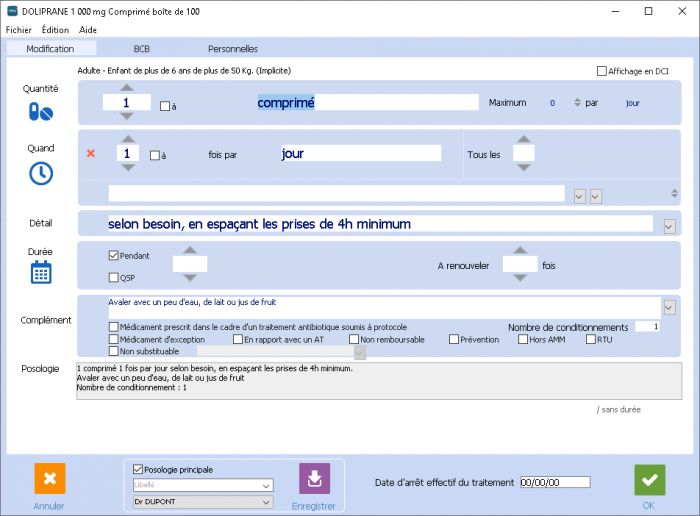The image size is (700, 516).
Task: Increase 'Tous les' interval up arrow
Action: tap(524, 139)
